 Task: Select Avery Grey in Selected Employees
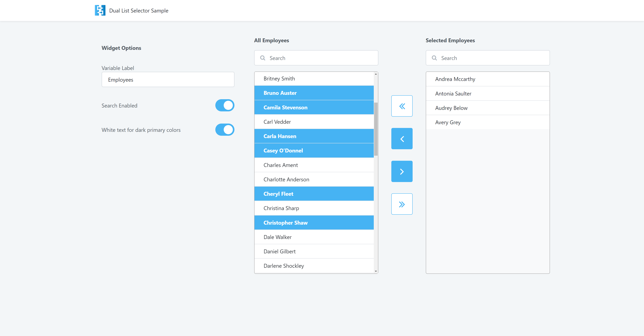tap(487, 122)
